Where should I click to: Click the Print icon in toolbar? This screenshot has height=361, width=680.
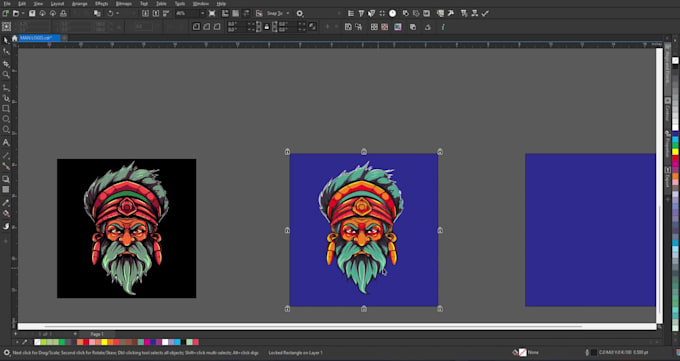pyautogui.click(x=63, y=13)
